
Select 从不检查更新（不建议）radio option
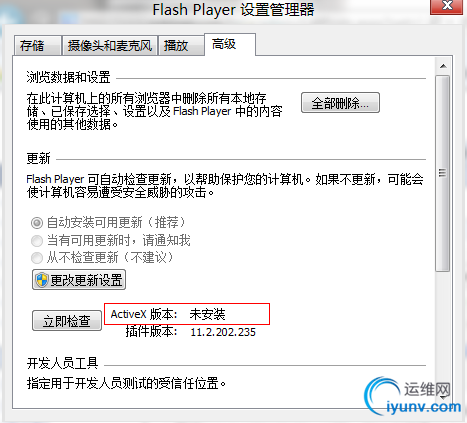(x=37, y=258)
